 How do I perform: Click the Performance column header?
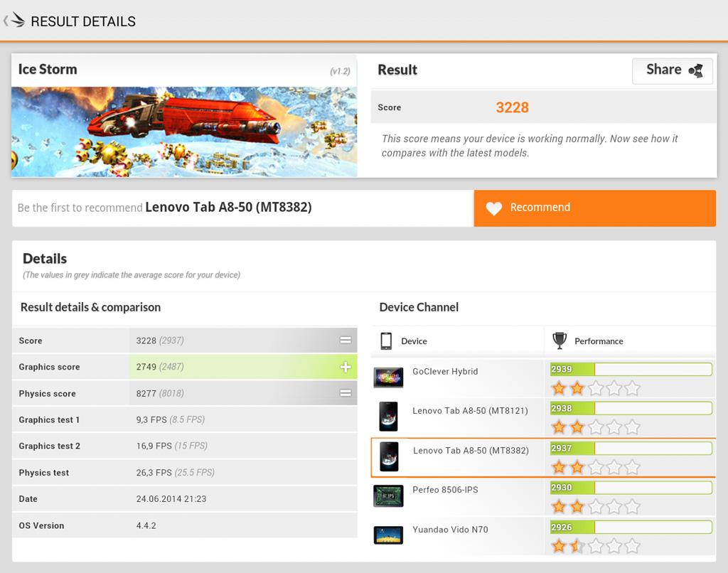[x=599, y=341]
